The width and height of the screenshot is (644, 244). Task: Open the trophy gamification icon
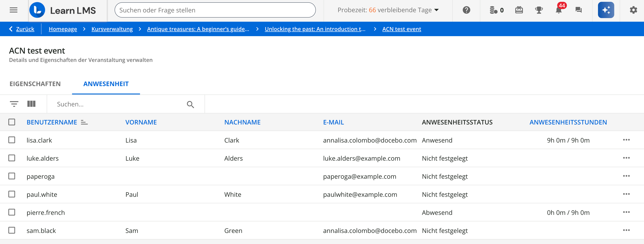coord(539,10)
